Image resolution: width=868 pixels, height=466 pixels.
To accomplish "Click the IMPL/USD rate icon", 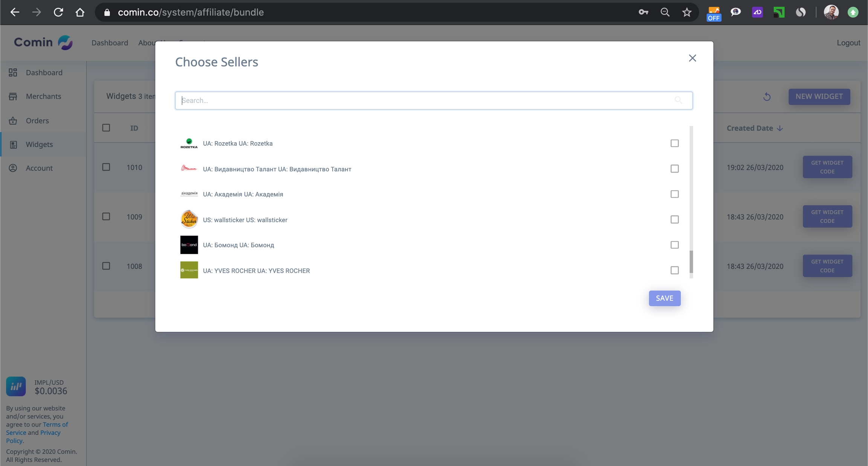I will [x=16, y=386].
